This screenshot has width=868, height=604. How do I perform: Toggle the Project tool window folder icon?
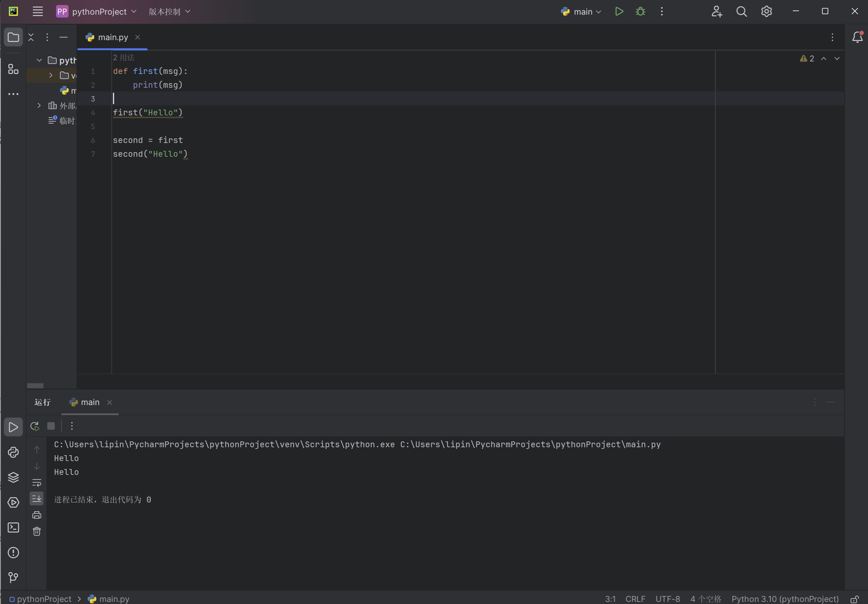coord(13,37)
